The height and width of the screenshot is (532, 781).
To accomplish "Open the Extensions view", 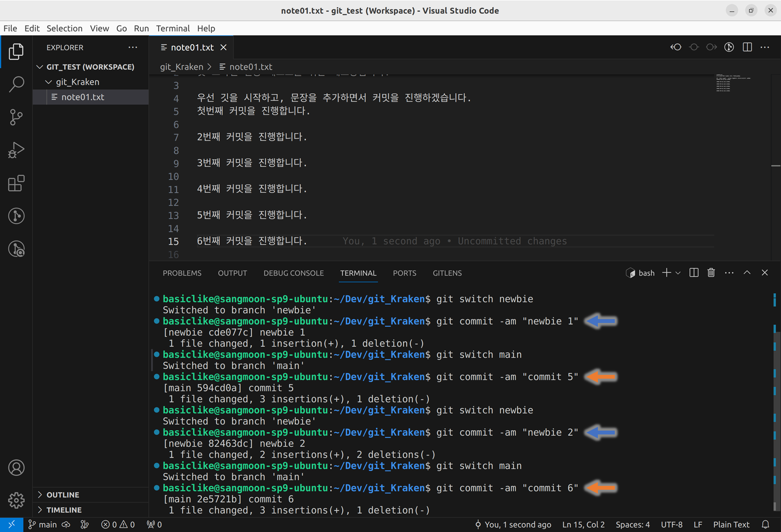I will [16, 183].
